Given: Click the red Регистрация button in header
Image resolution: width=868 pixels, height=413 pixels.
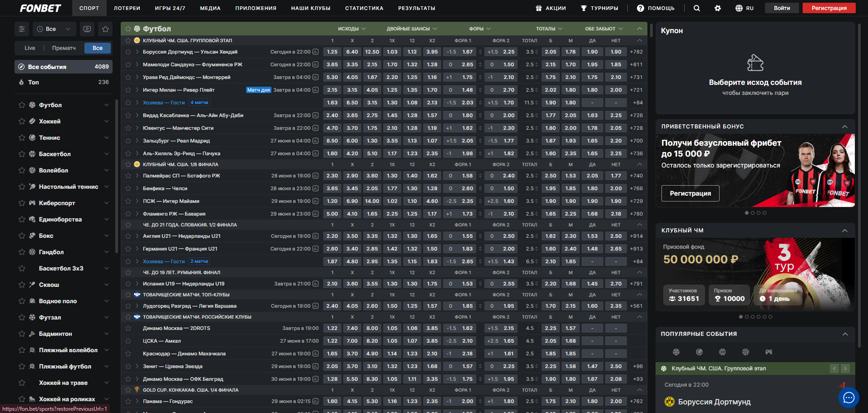Looking at the screenshot, I should 829,8.
